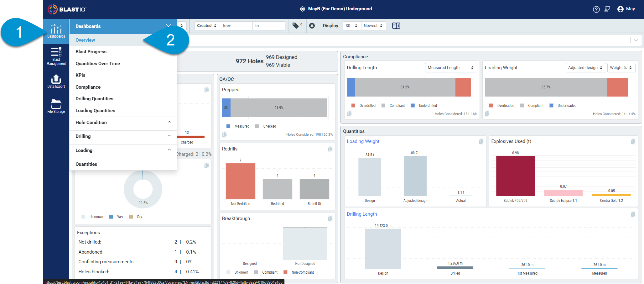Open the Adjusted design dropdown

[585, 68]
